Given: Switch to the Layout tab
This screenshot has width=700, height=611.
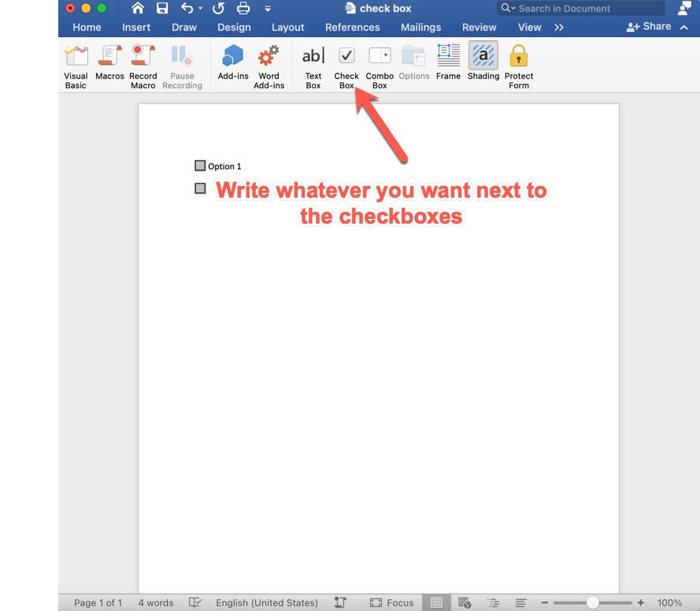Looking at the screenshot, I should [288, 28].
